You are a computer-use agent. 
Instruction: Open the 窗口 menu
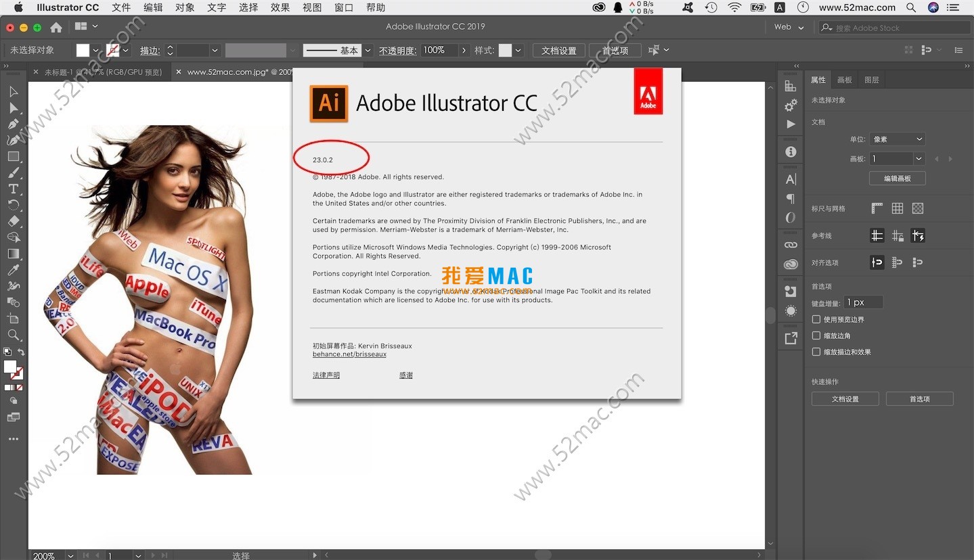(344, 7)
